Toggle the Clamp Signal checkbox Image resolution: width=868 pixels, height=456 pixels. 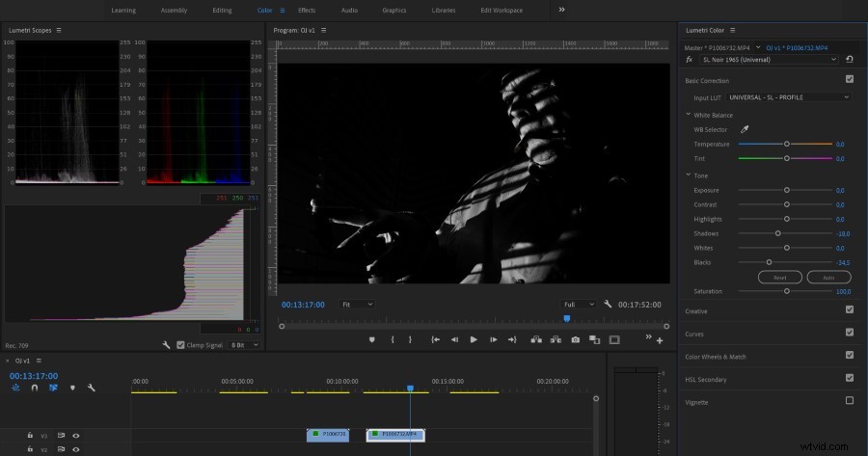180,345
